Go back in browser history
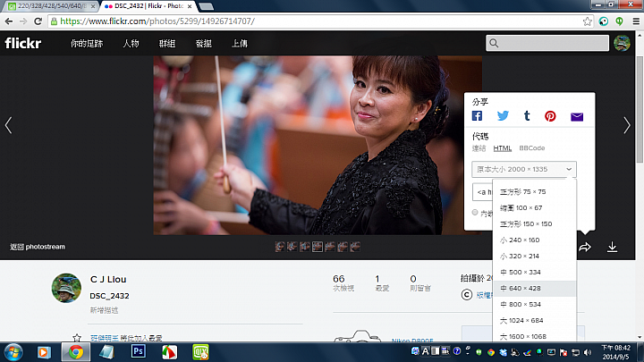The height and width of the screenshot is (362, 644). coord(9,21)
